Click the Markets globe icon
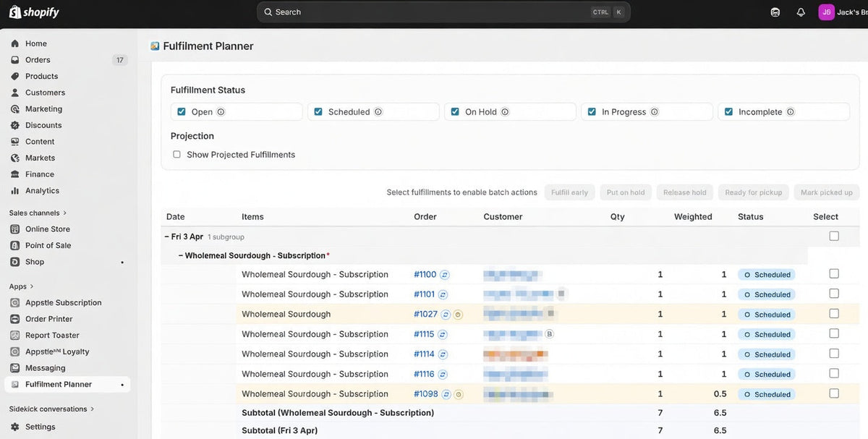Viewport: 868px width, 439px height. [14, 158]
